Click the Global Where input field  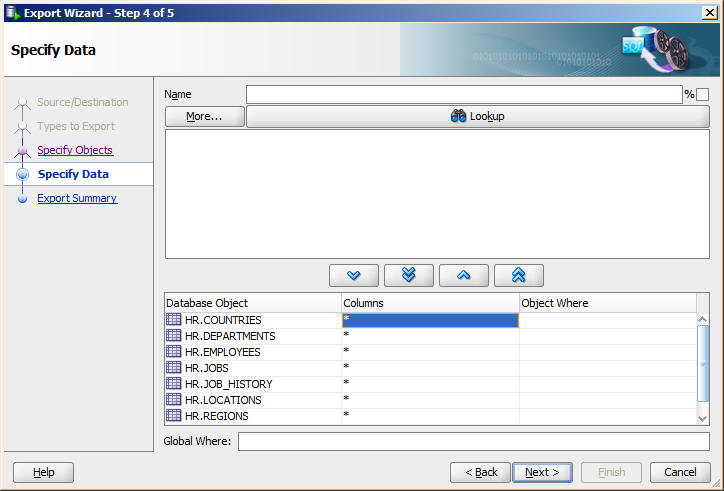coord(474,441)
